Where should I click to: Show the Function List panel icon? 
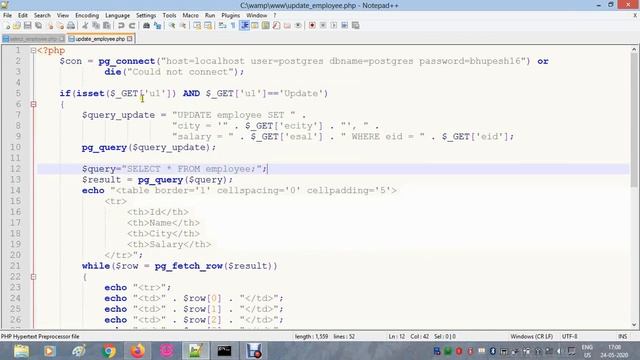276,26
